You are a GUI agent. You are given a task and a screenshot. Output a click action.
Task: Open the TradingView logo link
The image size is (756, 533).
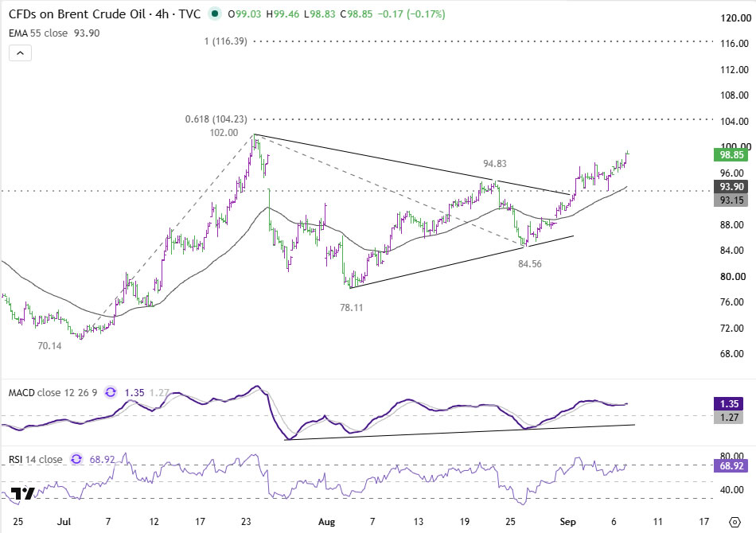(x=22, y=493)
